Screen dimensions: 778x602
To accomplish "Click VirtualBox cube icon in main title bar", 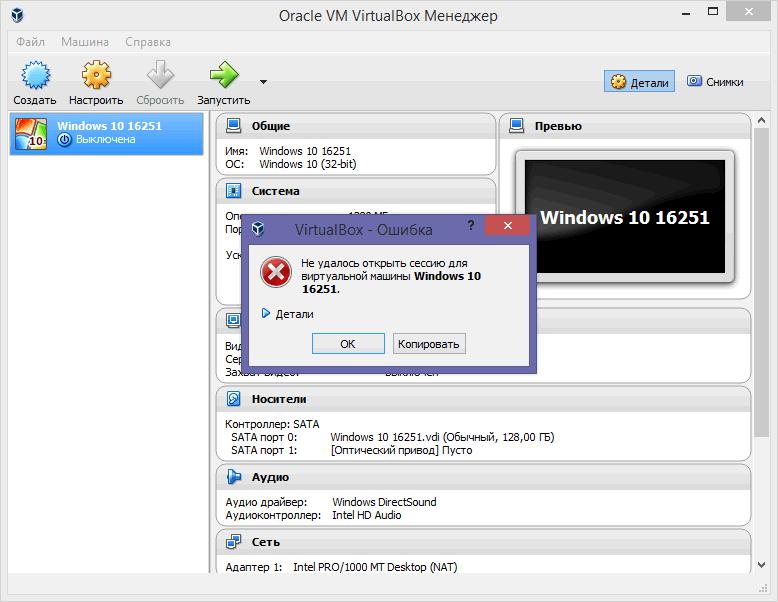I will pyautogui.click(x=17, y=15).
